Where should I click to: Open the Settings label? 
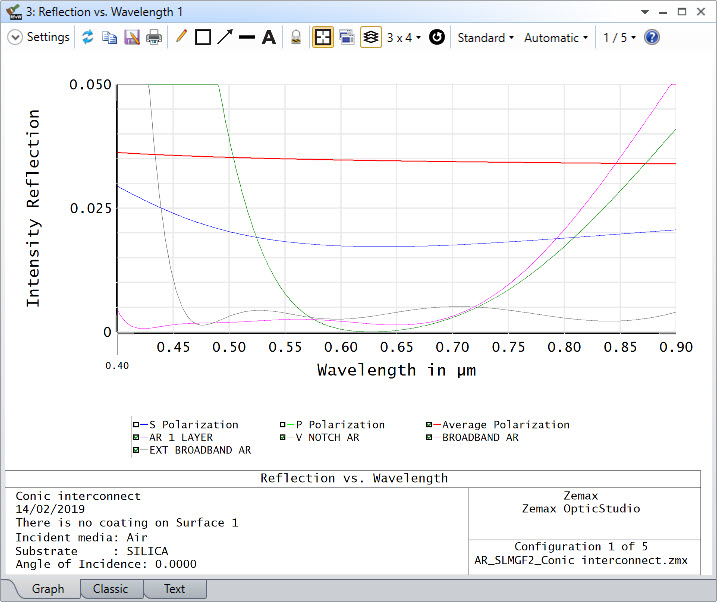(x=48, y=37)
